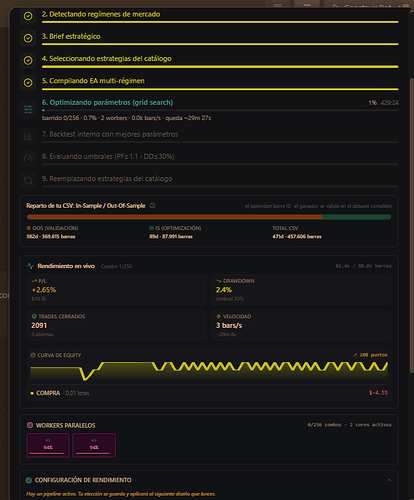Viewport: 414px width, 500px height.
Task: Click the equity curve chart
Action: point(209,372)
